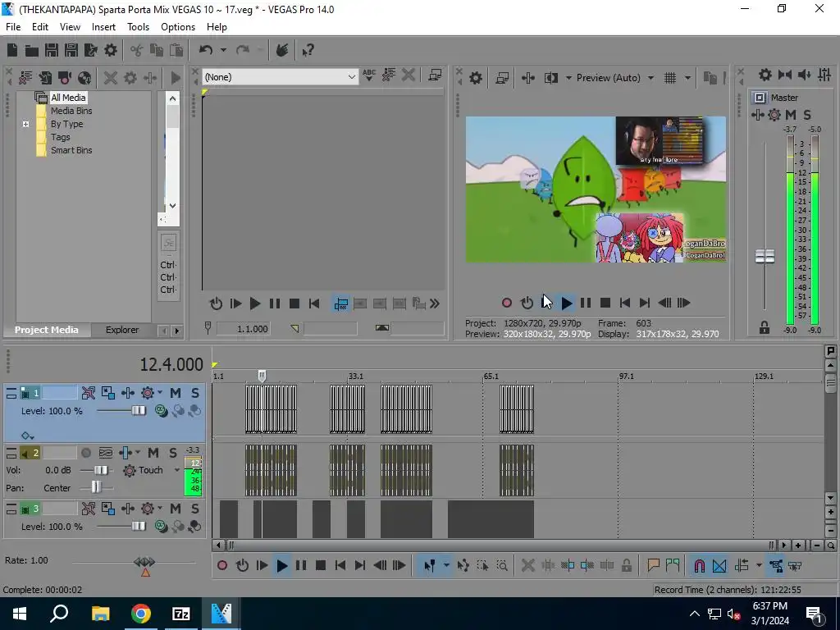
Task: Open Project Properties gear in main toolbar
Action: [111, 50]
